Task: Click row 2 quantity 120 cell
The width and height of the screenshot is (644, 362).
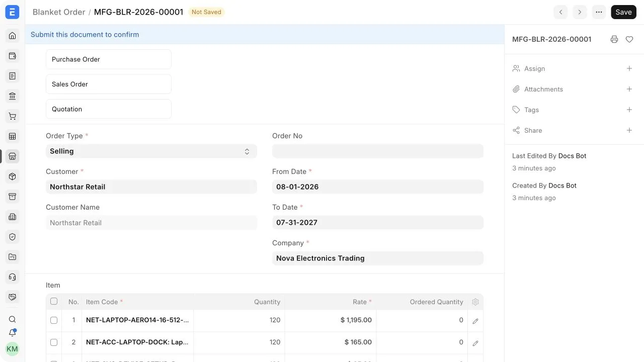Action: point(239,342)
